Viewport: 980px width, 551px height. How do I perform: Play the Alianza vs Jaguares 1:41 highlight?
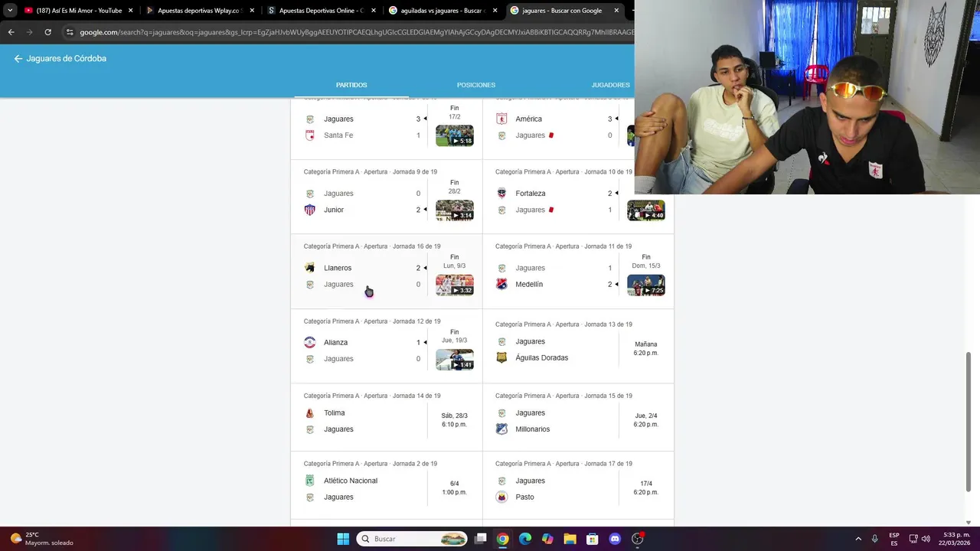[455, 359]
